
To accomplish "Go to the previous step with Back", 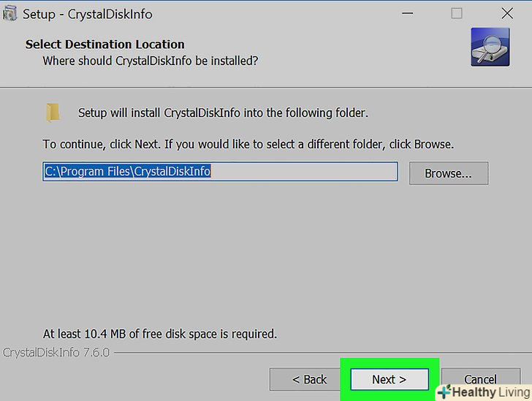I will click(x=309, y=379).
